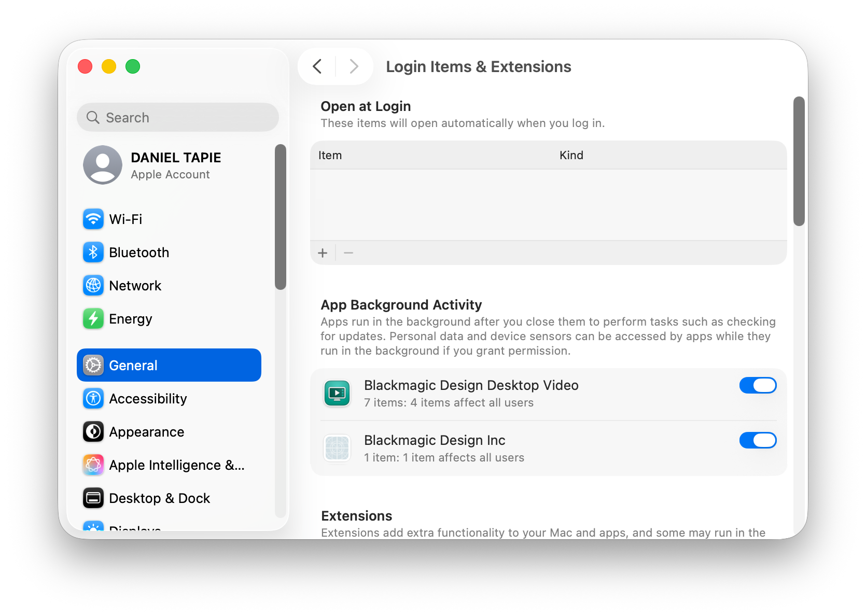Click the minus remove login item button
The height and width of the screenshot is (616, 866).
click(x=348, y=253)
